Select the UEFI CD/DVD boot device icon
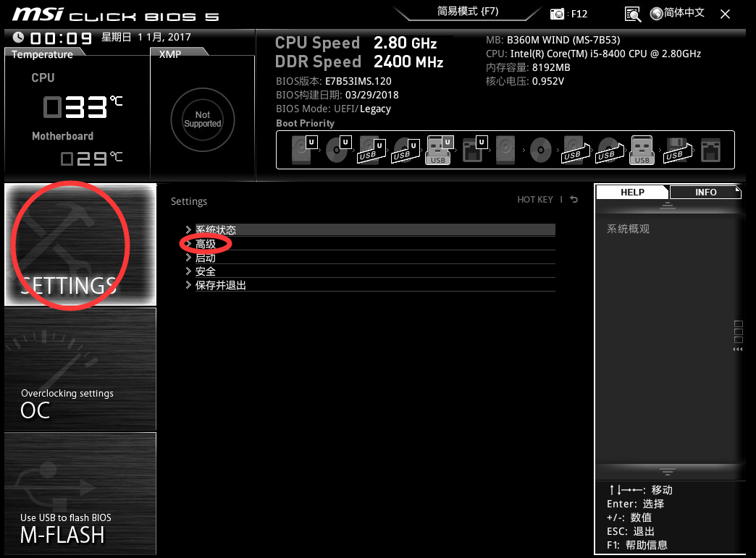756x558 pixels. (x=338, y=149)
